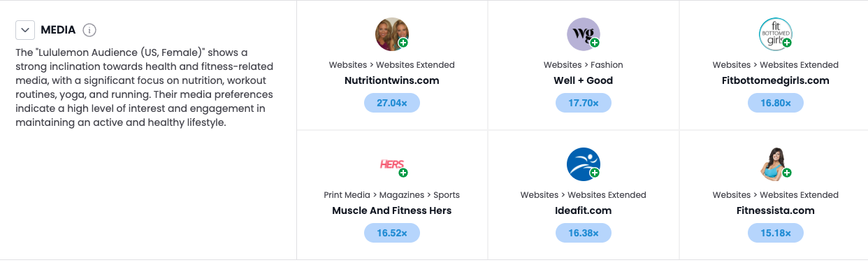Add Ideafit.com using green plus badge

(595, 173)
